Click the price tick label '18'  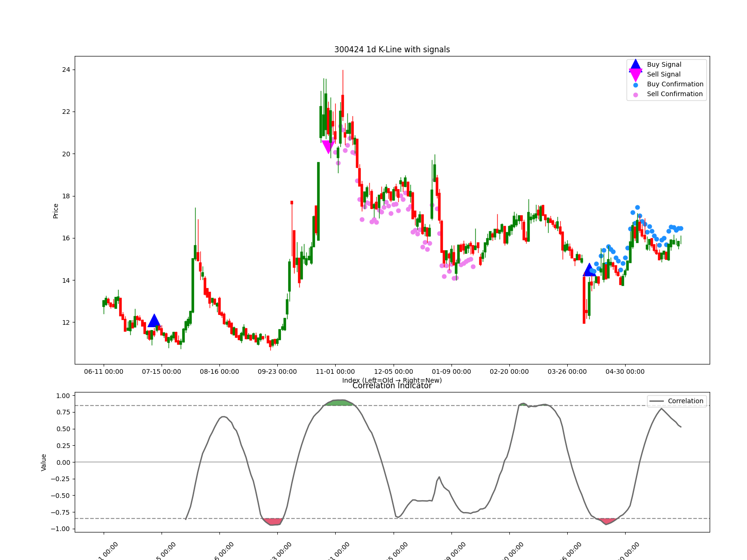[66, 196]
